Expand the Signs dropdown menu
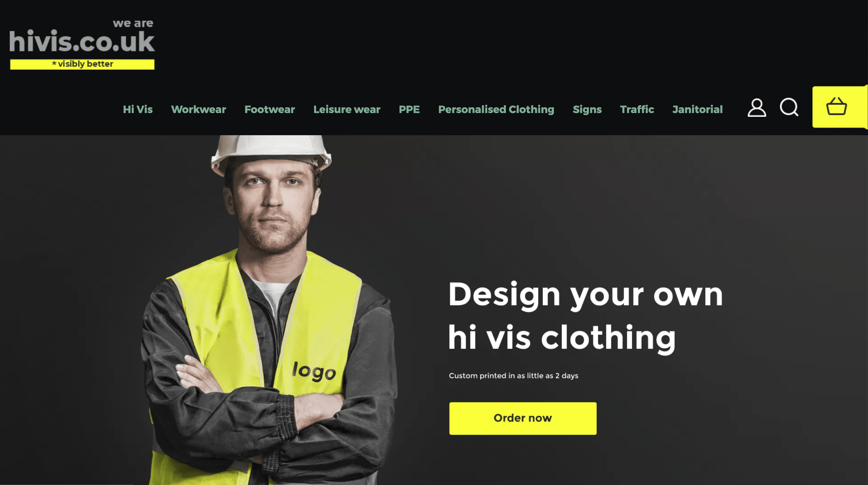The image size is (868, 485). 587,109
